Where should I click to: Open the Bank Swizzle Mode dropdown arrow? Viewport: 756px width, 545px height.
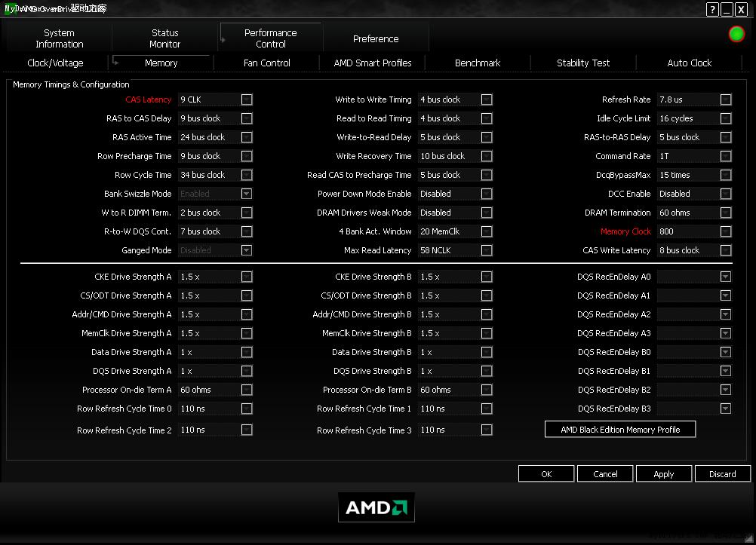coord(247,194)
